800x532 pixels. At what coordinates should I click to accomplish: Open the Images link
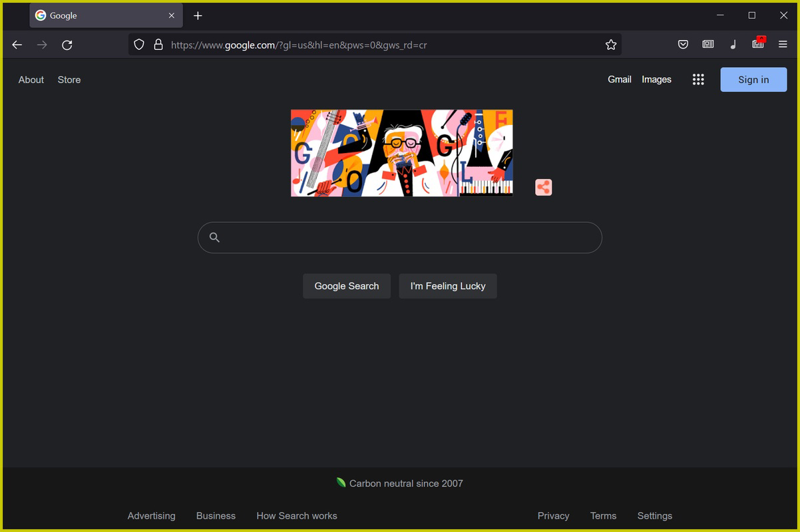pos(656,79)
